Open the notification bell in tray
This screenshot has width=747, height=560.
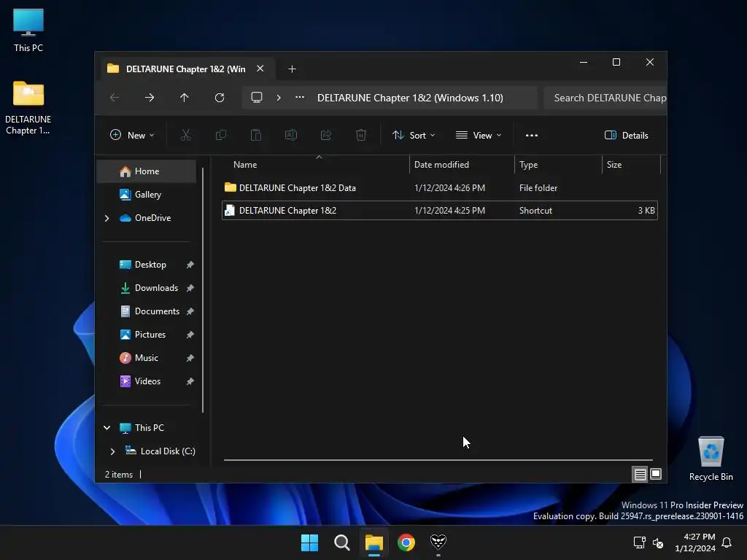727,542
